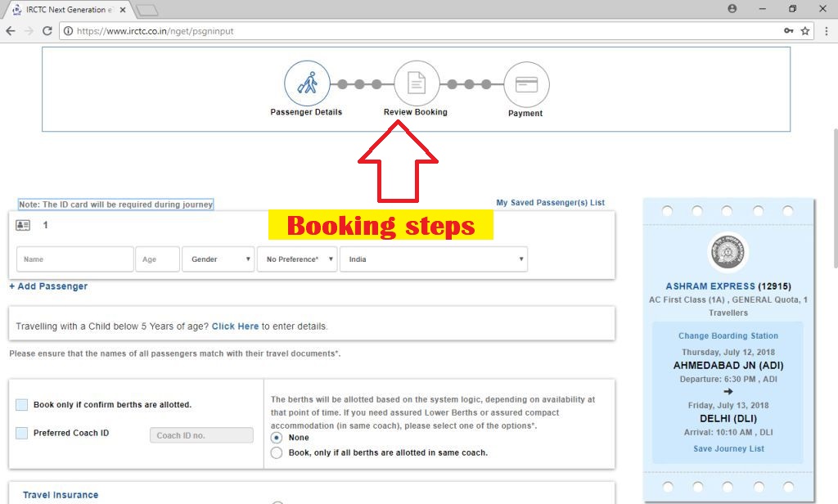Check Book only if confirm berths are allotted

tap(23, 404)
